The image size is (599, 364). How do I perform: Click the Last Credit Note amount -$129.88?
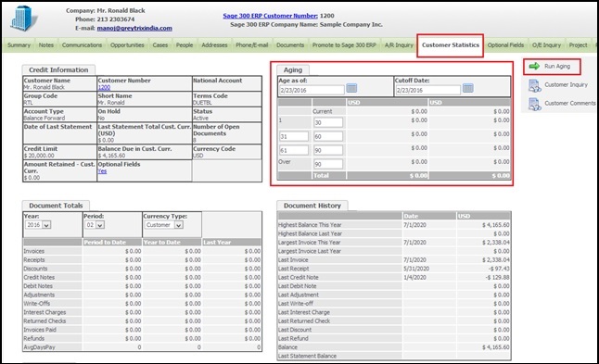click(497, 277)
